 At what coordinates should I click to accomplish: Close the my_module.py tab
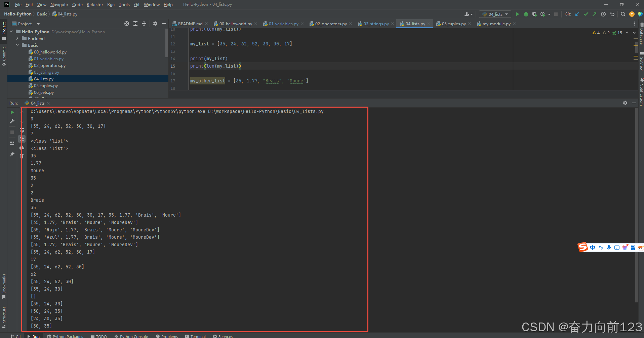514,24
